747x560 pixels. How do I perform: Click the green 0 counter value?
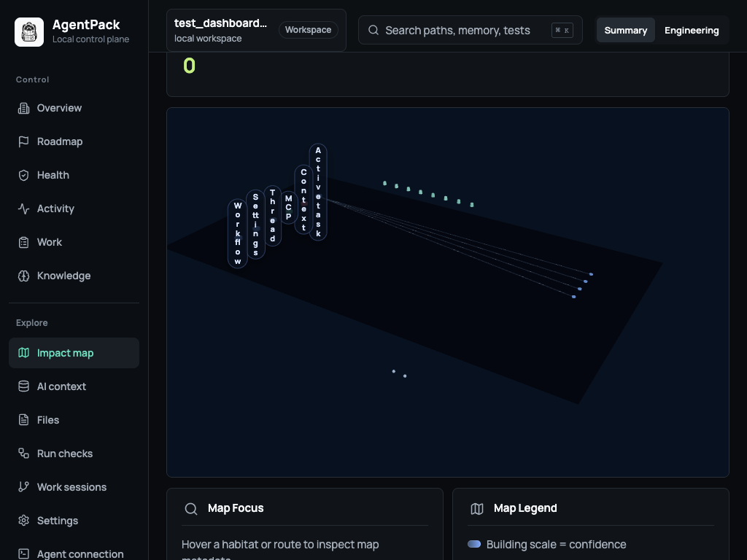point(189,66)
